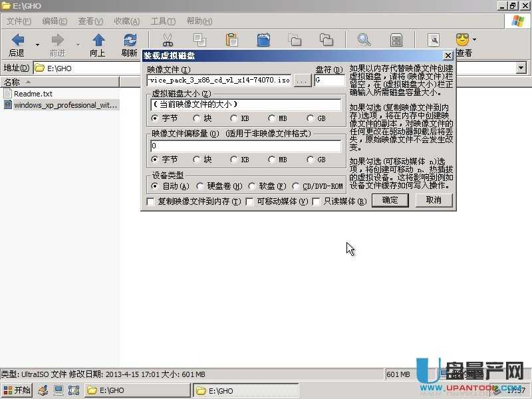Expand the Back button history dropdown arrow

pos(37,44)
